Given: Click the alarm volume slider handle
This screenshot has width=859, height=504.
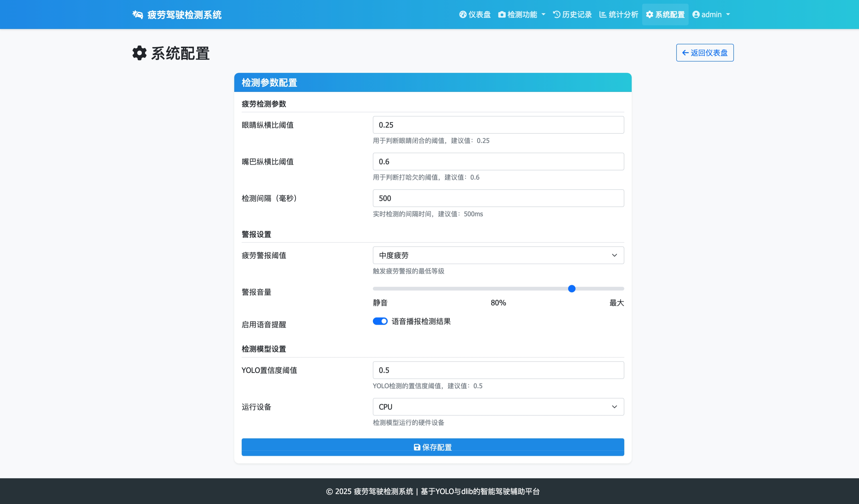Looking at the screenshot, I should (572, 289).
